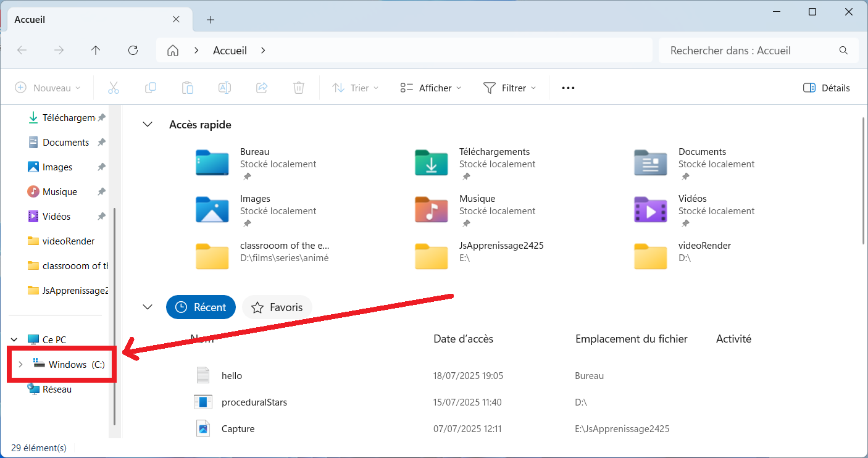Expand the Windows (C:) drive tree

point(20,365)
